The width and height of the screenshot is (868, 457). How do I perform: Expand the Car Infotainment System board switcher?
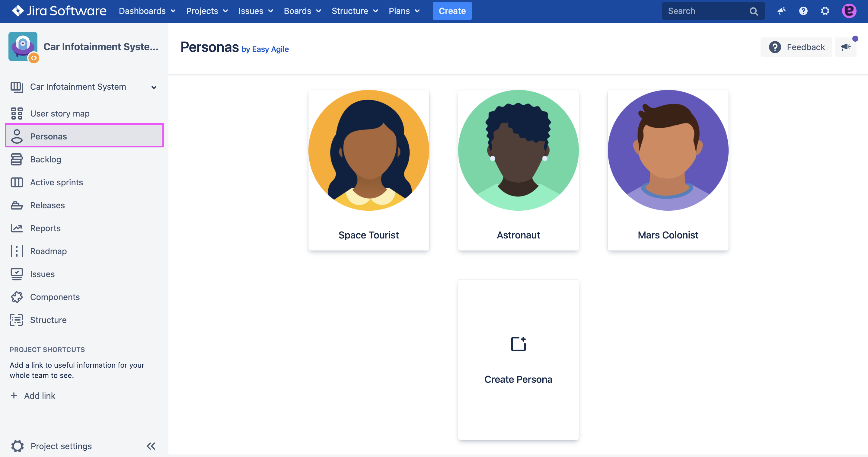154,87
